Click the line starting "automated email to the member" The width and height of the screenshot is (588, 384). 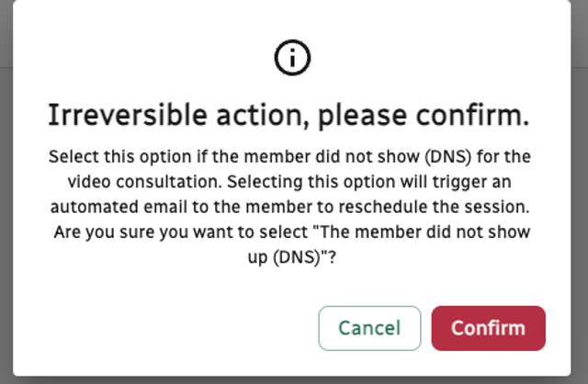point(288,204)
